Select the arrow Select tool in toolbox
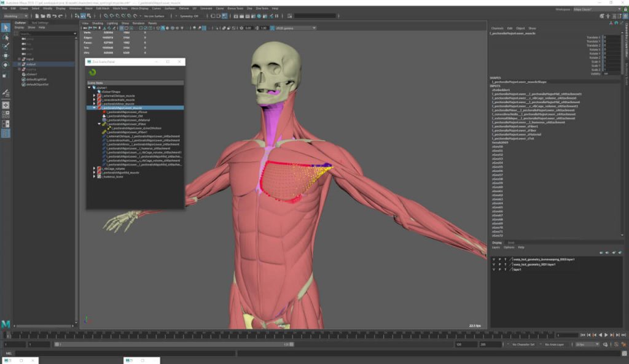 point(6,28)
